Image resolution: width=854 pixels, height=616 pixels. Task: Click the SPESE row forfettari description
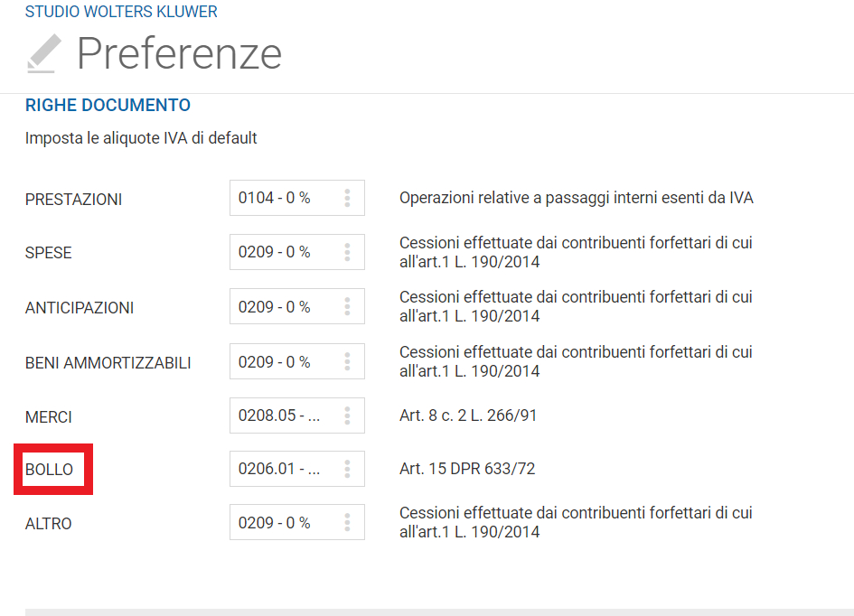tap(576, 252)
